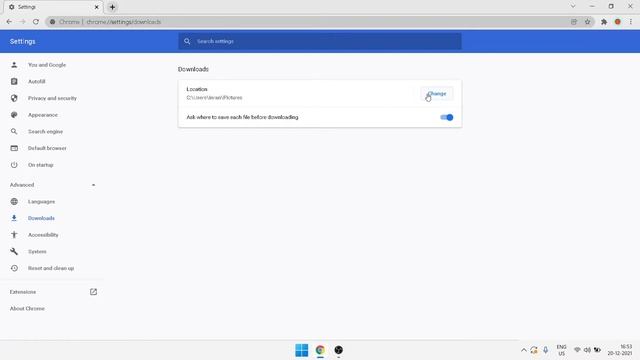The image size is (640, 360).
Task: Click the Accessibility sidebar label
Action: pyautogui.click(x=43, y=235)
